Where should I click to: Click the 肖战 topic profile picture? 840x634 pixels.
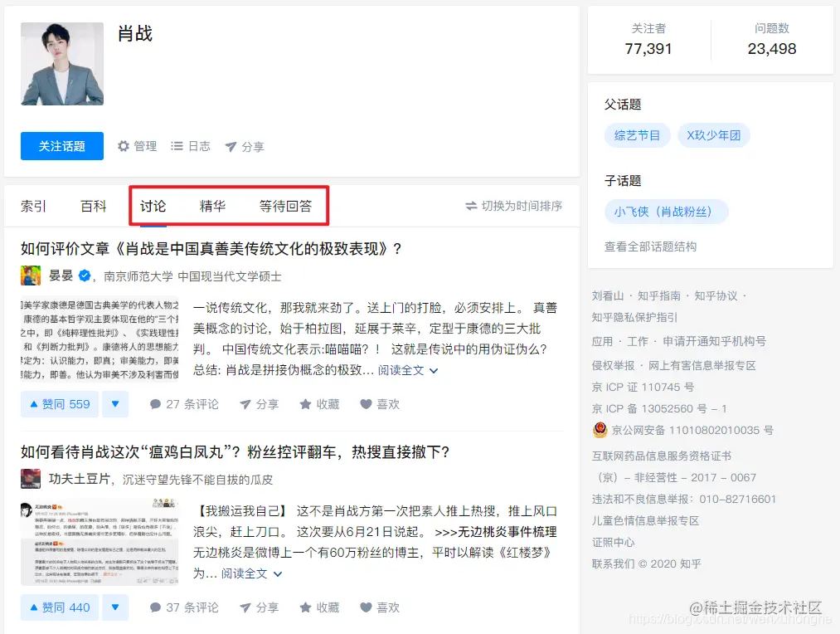[62, 64]
